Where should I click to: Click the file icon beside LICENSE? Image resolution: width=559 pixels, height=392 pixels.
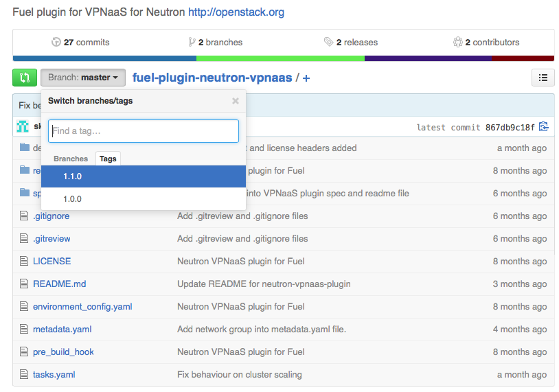tap(24, 262)
